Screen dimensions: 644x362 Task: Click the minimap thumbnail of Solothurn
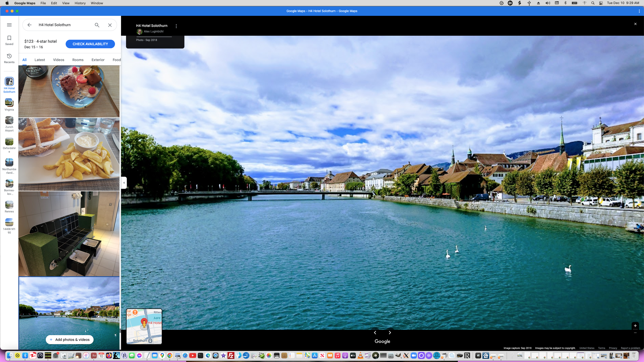point(144,326)
